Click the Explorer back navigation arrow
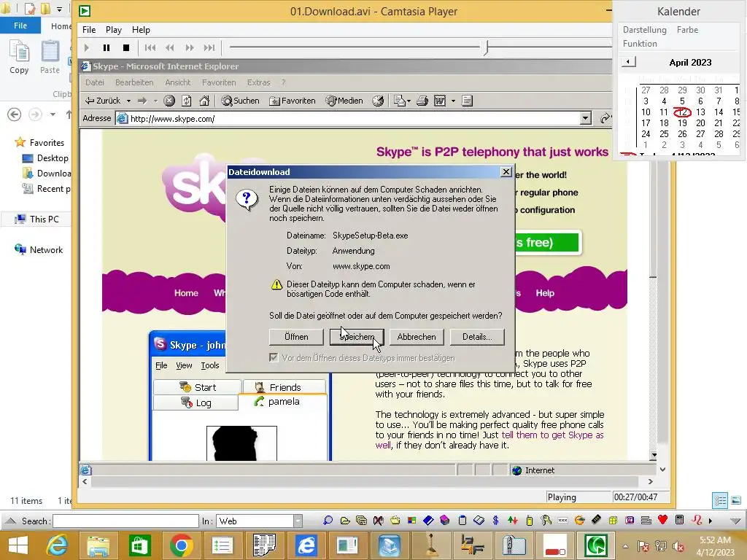 click(x=15, y=114)
